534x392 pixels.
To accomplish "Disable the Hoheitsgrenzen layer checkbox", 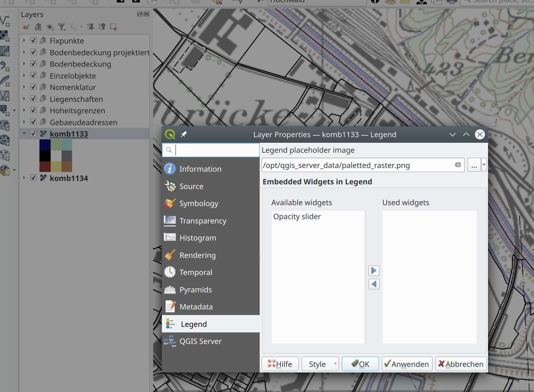I will click(33, 110).
